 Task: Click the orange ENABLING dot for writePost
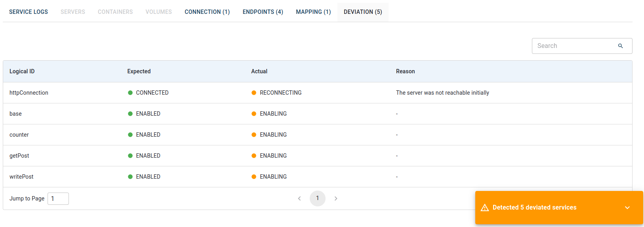tap(254, 177)
